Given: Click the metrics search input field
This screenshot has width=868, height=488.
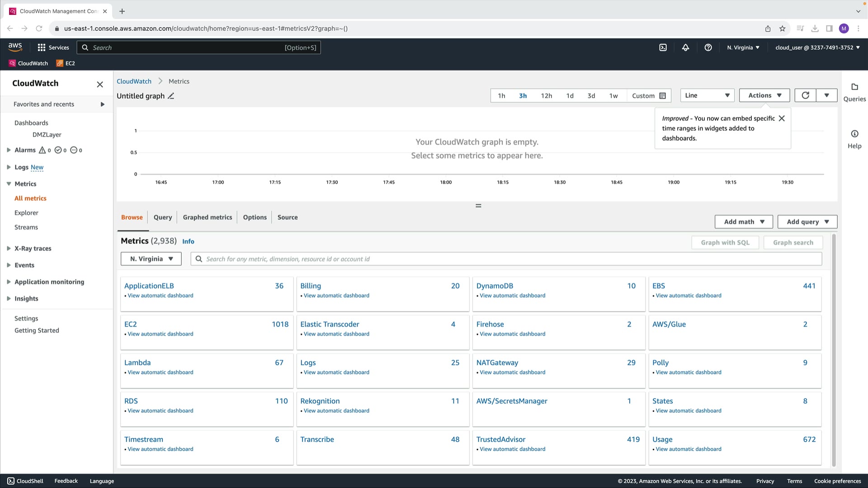Looking at the screenshot, I should point(506,259).
